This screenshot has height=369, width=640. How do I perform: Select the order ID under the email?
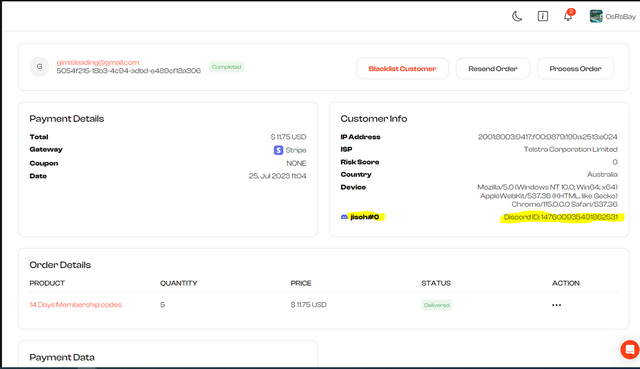[129, 71]
